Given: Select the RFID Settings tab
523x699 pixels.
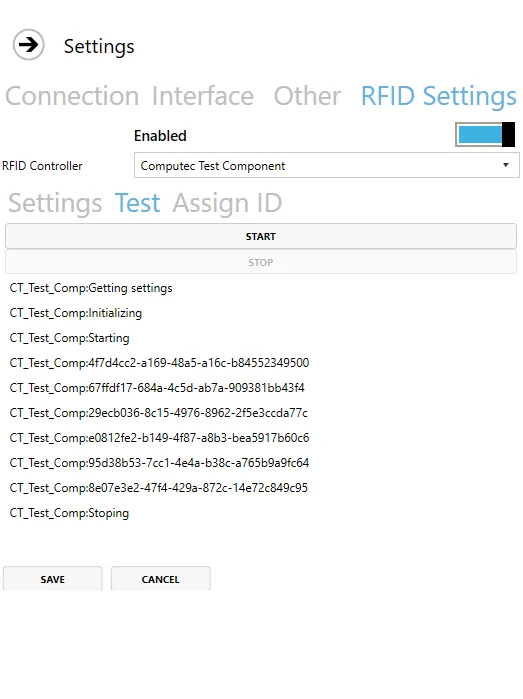Looking at the screenshot, I should click(x=439, y=97).
